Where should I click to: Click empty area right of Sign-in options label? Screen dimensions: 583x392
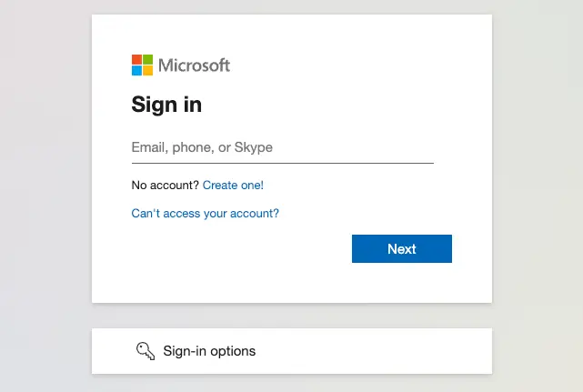click(382, 351)
